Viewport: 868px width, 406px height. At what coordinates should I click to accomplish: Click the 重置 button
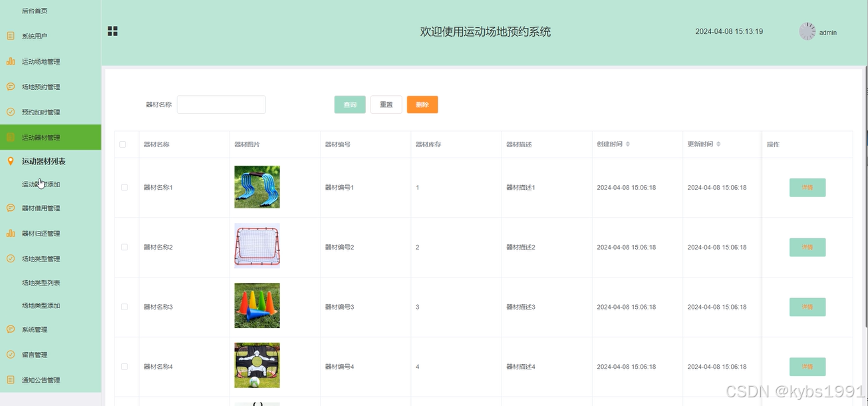click(x=386, y=104)
